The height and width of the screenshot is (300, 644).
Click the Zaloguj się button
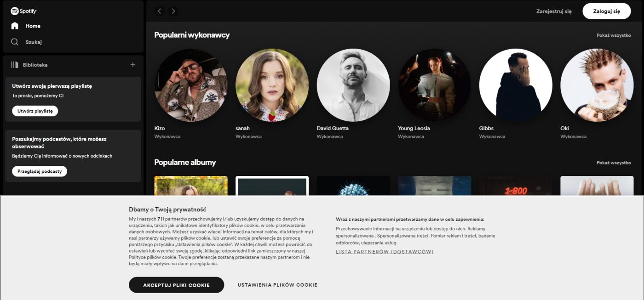pos(606,11)
